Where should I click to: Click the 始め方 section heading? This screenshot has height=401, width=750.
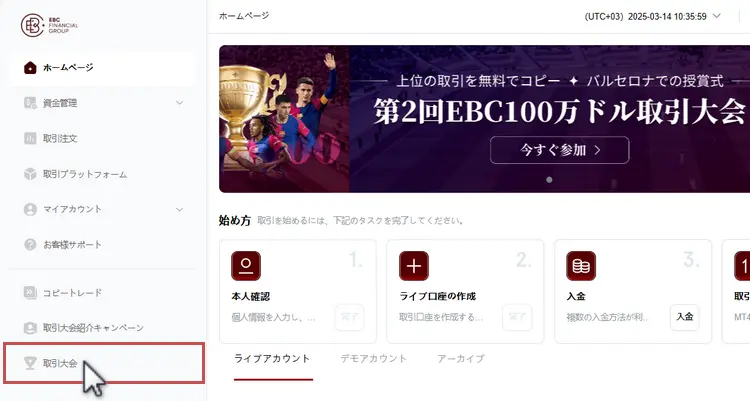point(235,221)
